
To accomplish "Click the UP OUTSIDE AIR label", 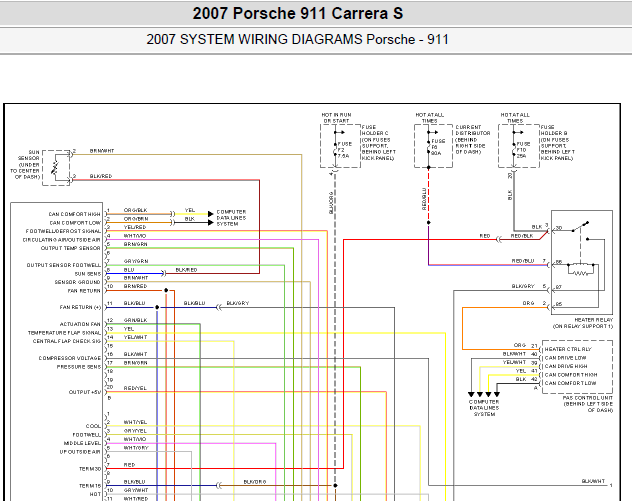I will [80, 452].
